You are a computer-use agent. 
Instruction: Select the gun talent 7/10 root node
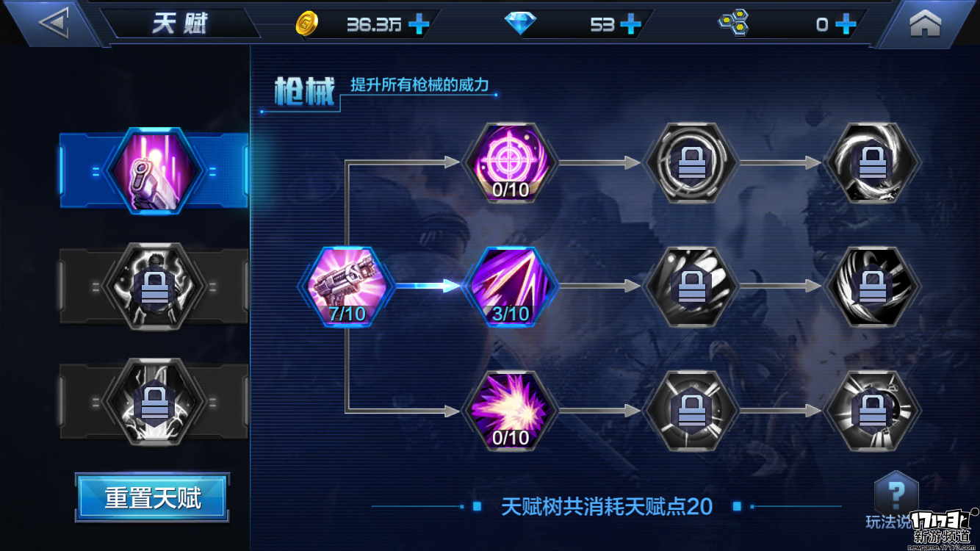click(347, 286)
